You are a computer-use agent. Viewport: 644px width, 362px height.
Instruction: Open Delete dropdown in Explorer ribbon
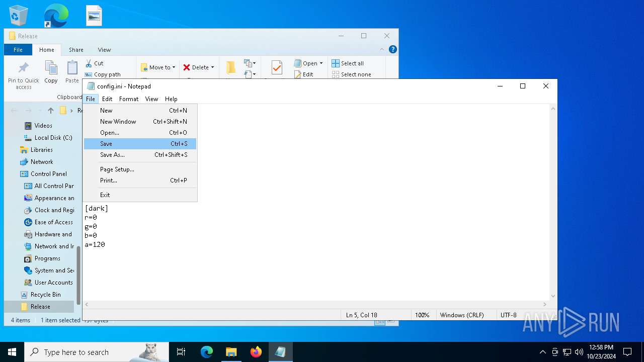198,67
